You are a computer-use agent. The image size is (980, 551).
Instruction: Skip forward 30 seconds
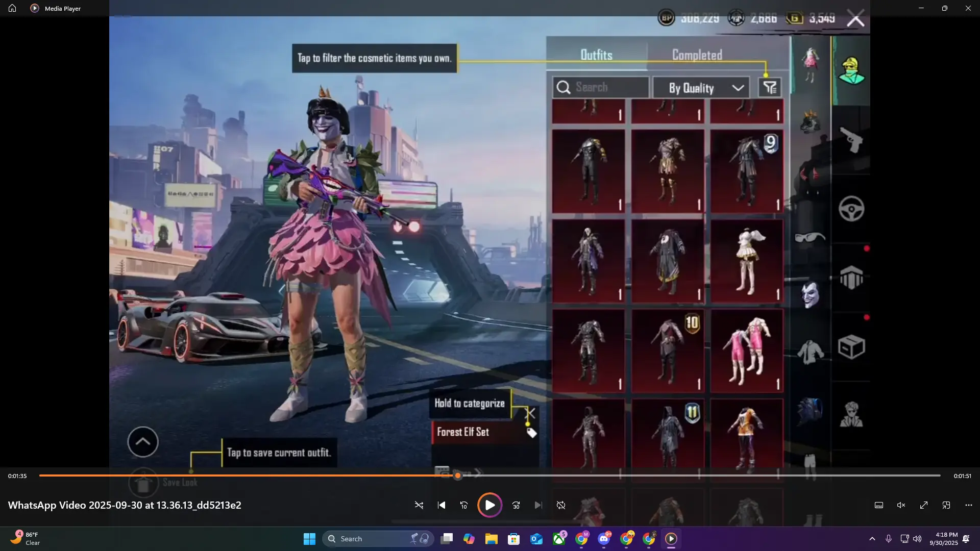click(516, 505)
